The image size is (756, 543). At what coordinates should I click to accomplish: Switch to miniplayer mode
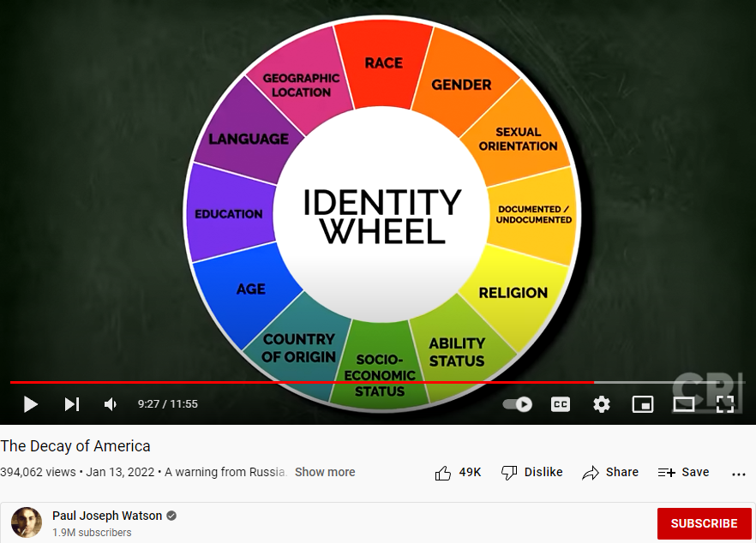click(x=643, y=404)
